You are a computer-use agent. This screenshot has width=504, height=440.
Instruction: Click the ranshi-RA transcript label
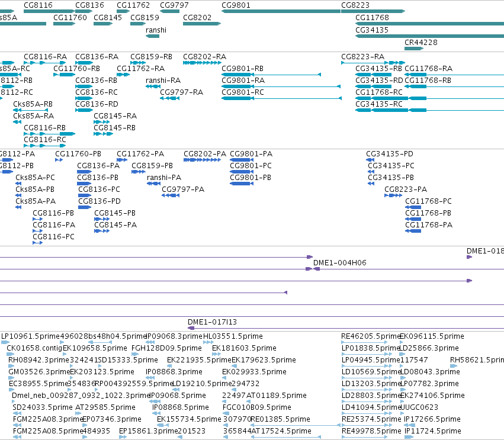(163, 81)
